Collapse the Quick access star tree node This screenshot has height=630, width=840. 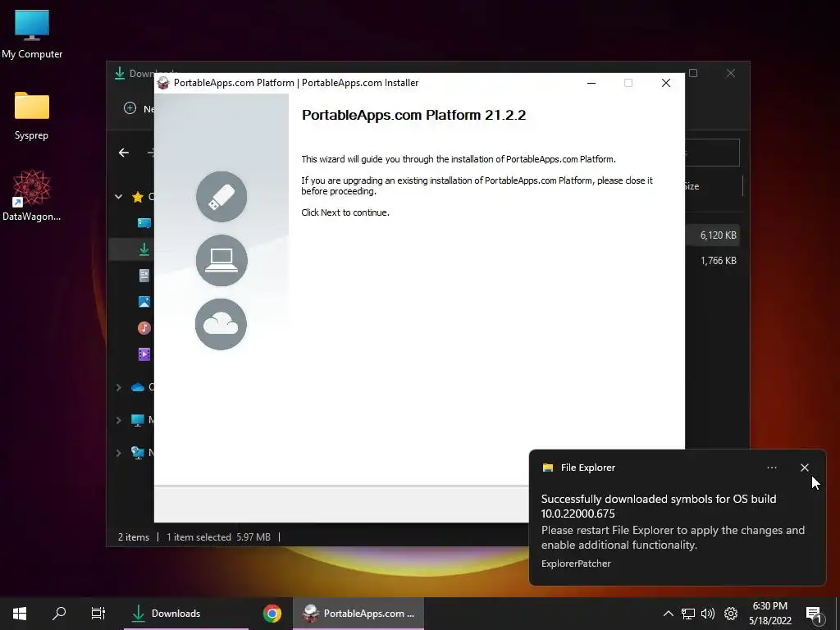pyautogui.click(x=118, y=197)
